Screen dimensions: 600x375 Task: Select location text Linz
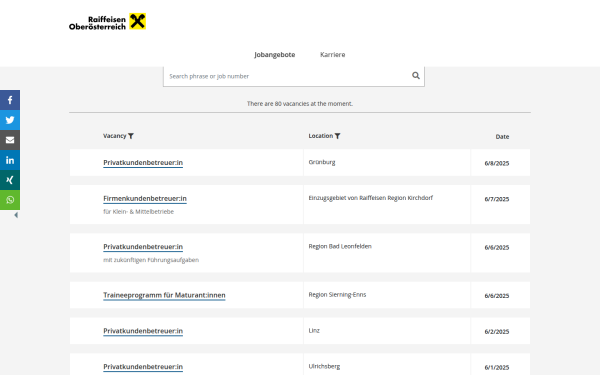(x=314, y=331)
